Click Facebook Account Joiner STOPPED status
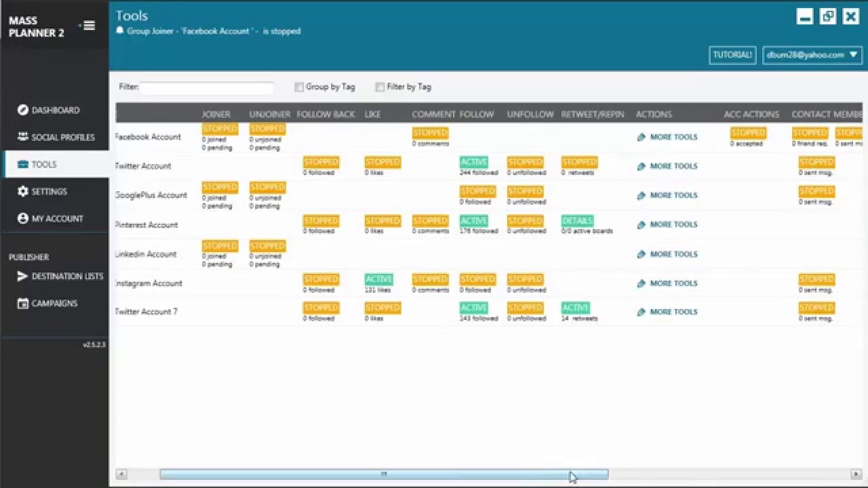This screenshot has height=488, width=868. (x=220, y=129)
